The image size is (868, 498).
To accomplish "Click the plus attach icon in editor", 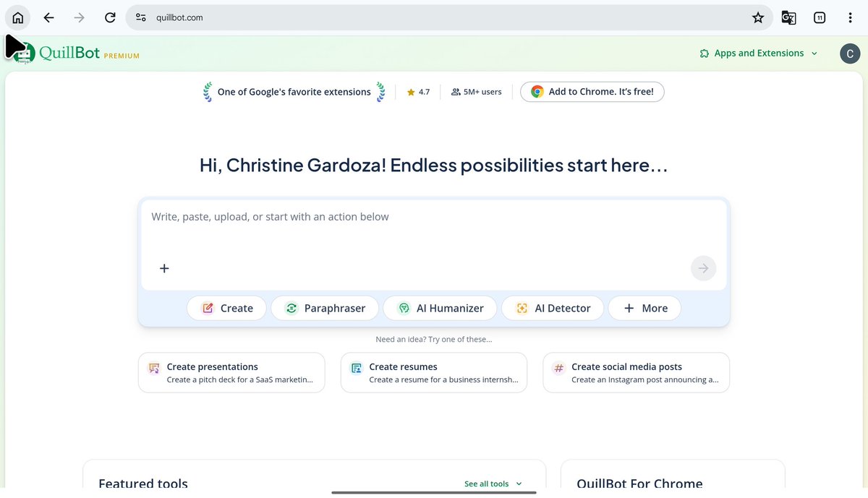I will tap(164, 268).
